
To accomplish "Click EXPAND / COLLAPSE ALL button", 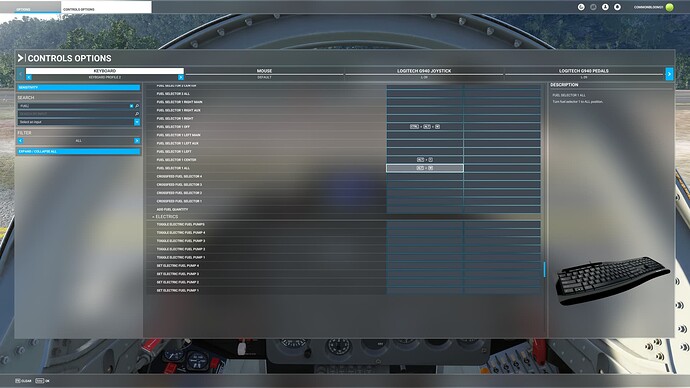I will [79, 151].
